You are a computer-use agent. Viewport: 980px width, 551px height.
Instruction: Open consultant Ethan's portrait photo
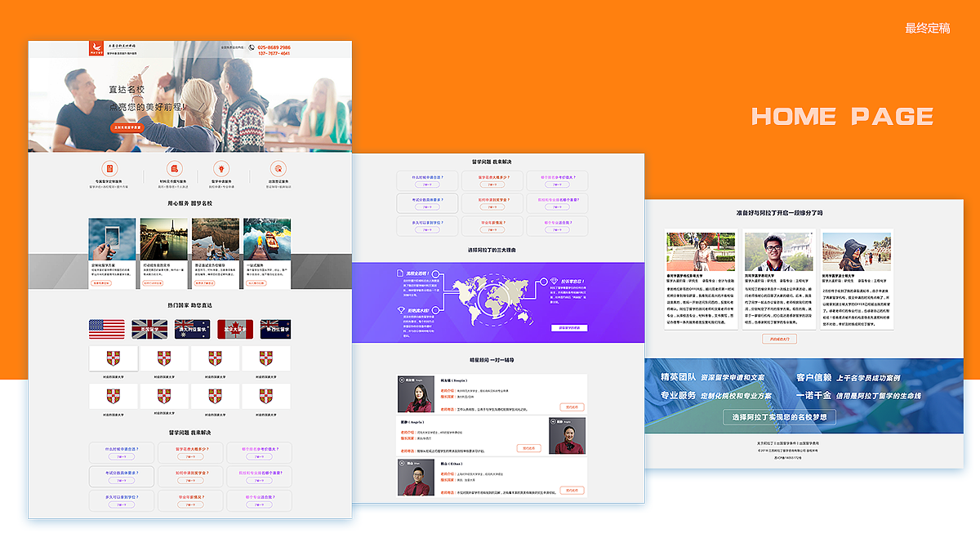[x=416, y=478]
